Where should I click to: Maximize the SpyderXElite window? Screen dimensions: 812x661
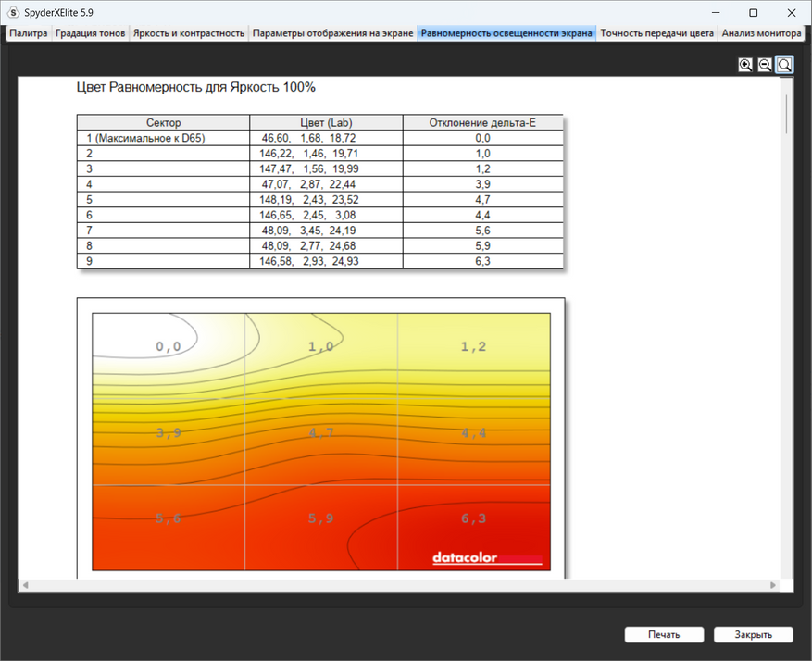(754, 12)
